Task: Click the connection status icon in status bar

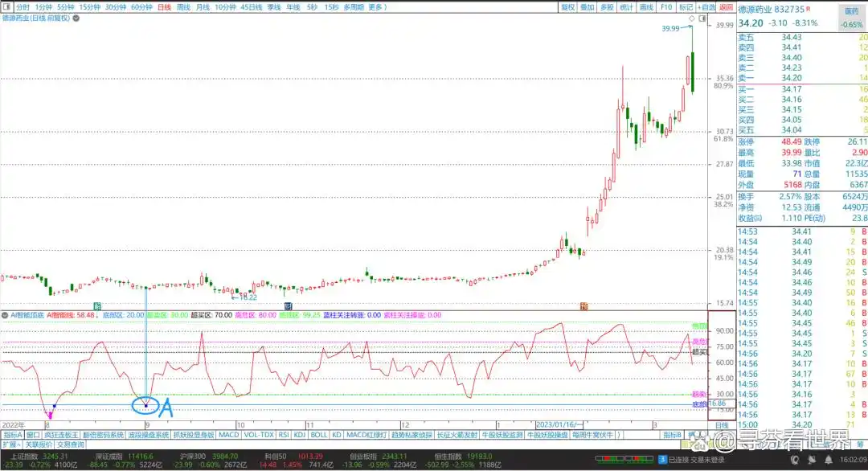Action: (x=661, y=458)
